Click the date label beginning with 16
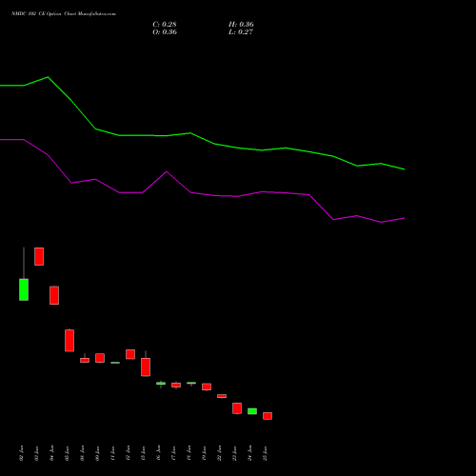This screenshot has width=476, height=476. pyautogui.click(x=159, y=453)
